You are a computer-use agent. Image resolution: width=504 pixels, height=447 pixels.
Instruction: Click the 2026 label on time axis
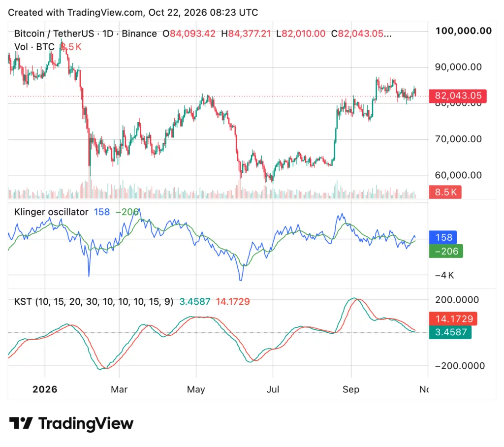[45, 389]
